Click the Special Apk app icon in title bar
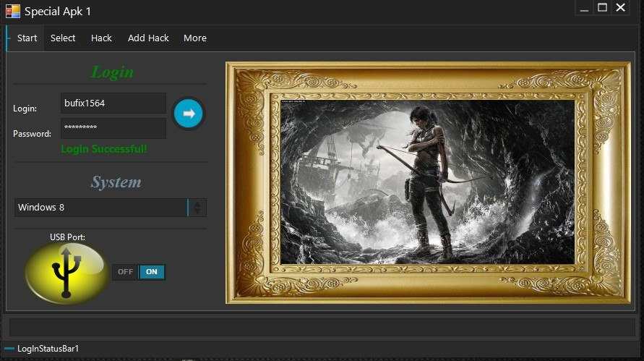This screenshot has height=361, width=644. point(12,11)
